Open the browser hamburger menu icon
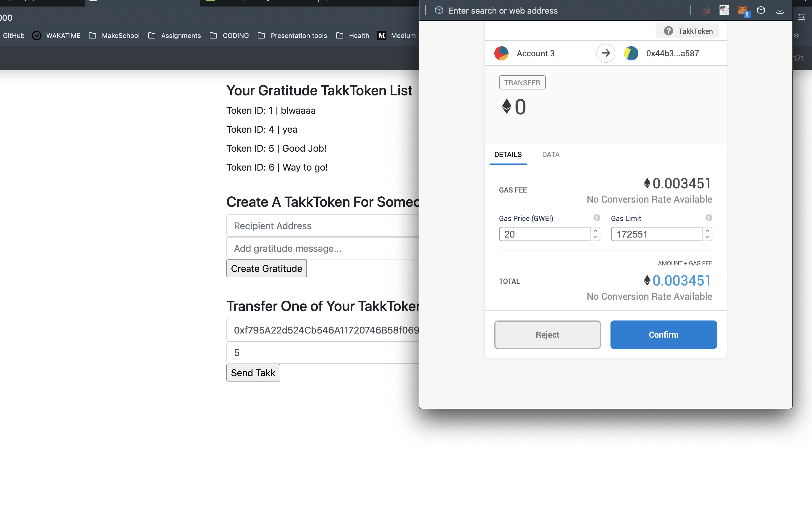 click(801, 17)
